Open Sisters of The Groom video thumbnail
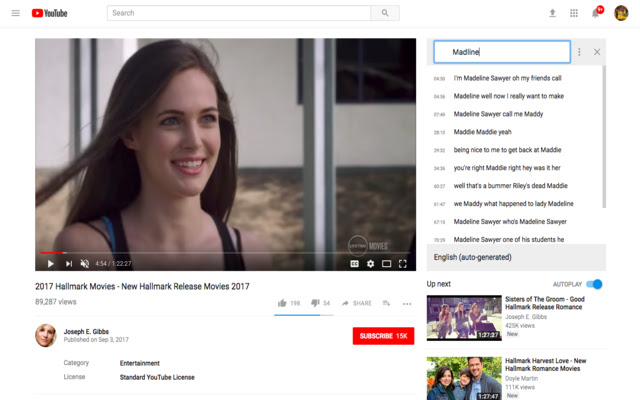The width and height of the screenshot is (640, 400). click(464, 318)
